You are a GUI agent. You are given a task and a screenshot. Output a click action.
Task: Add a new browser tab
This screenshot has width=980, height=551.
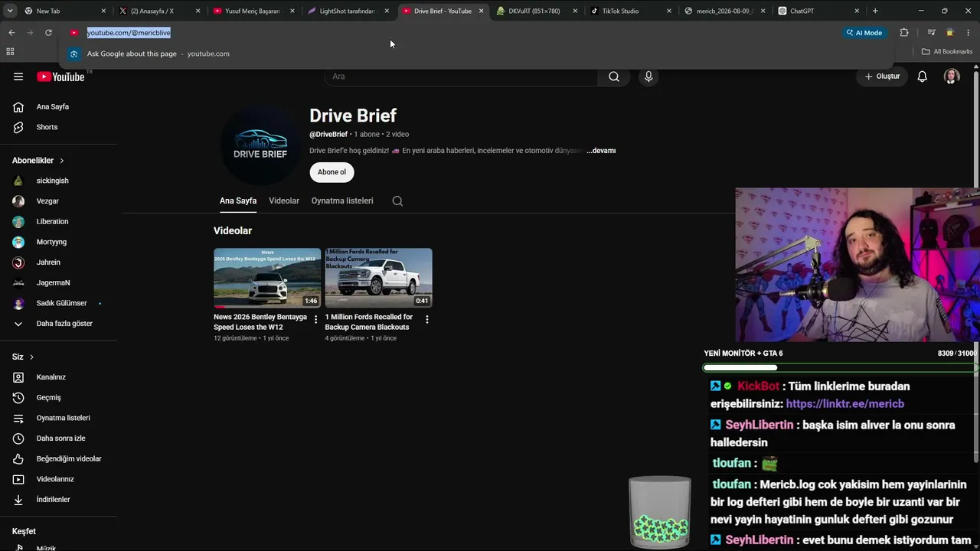(875, 11)
